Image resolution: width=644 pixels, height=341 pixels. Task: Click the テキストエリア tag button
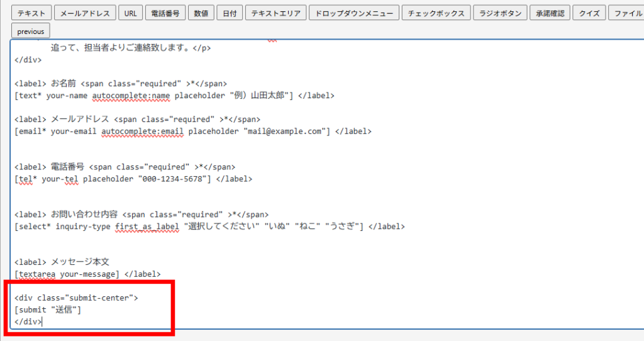(x=276, y=13)
